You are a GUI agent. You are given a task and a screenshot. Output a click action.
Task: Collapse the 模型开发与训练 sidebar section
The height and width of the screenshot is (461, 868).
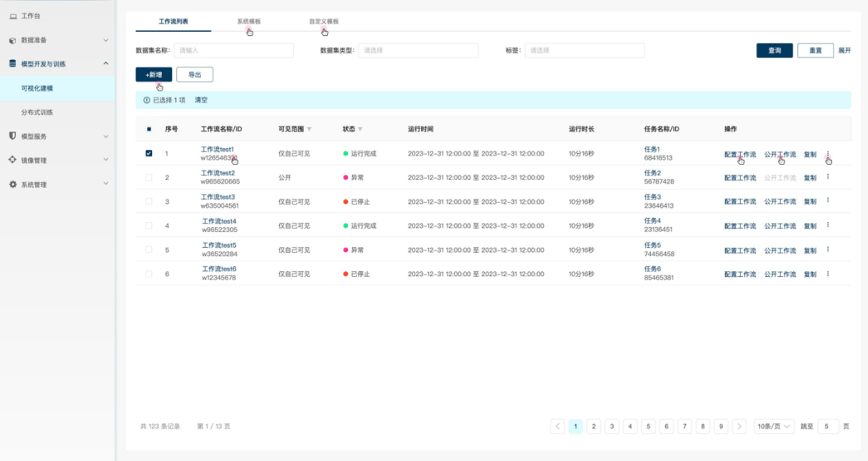106,64
